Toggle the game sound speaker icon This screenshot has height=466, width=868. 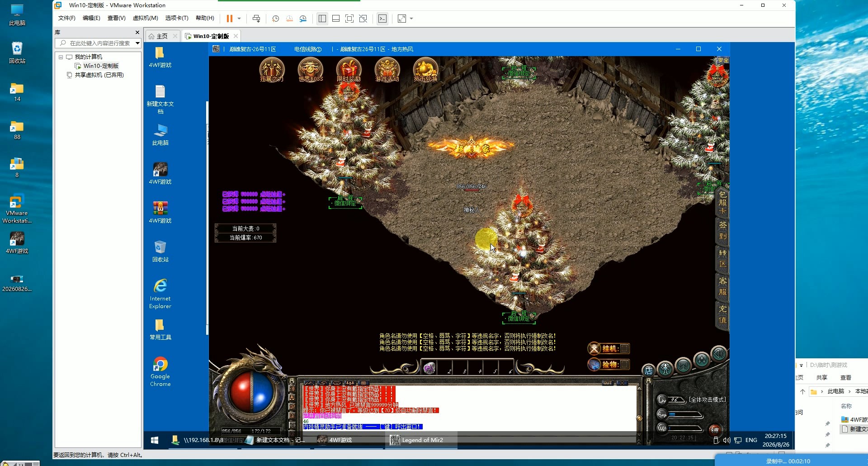[719, 354]
